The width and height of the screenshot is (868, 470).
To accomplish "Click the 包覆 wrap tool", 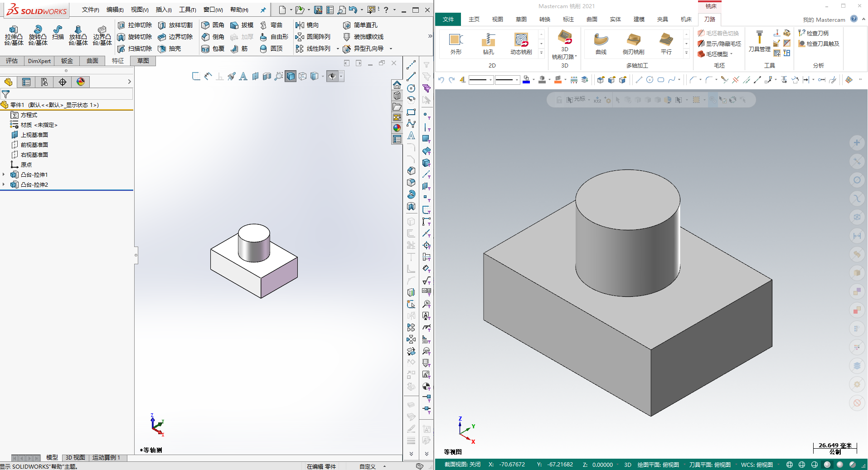I will tap(213, 48).
